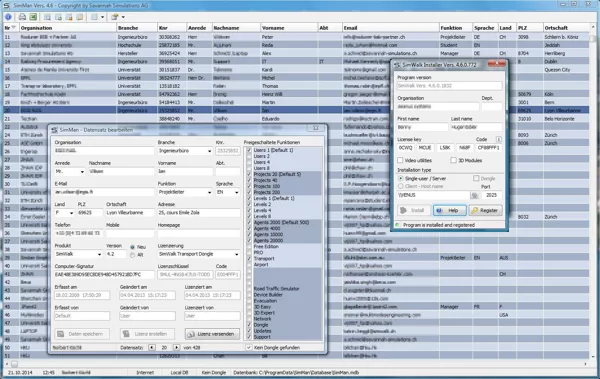Viewport: 600px width, 379px height.
Task: Open the Land dropdown showing F
Action: [x=71, y=213]
